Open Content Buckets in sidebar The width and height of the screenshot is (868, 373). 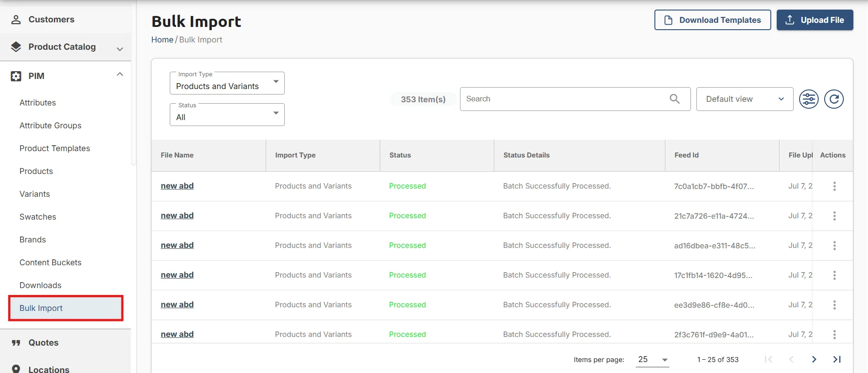point(51,263)
